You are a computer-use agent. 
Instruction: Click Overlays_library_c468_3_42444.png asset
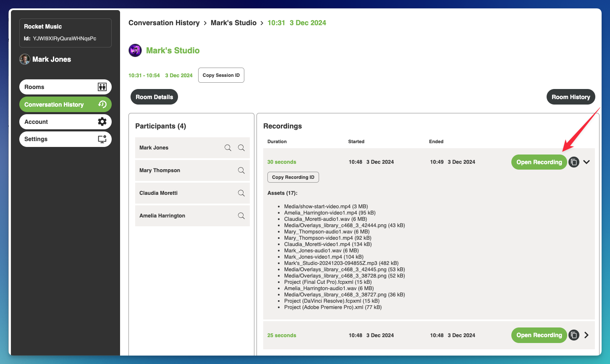344,225
